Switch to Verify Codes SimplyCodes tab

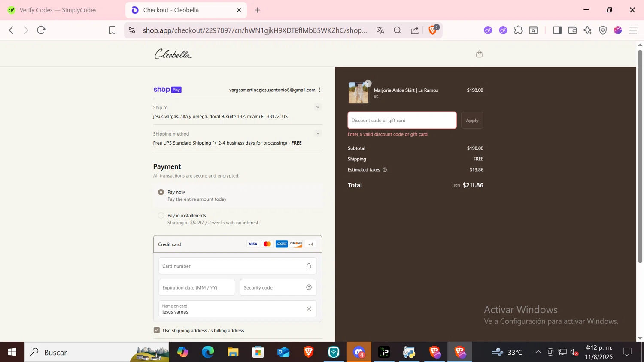(58, 10)
